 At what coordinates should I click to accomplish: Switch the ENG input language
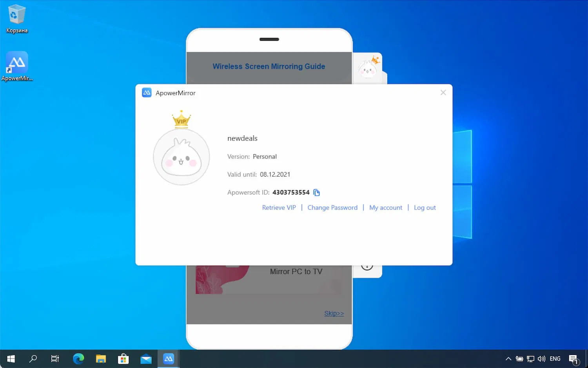(x=555, y=359)
